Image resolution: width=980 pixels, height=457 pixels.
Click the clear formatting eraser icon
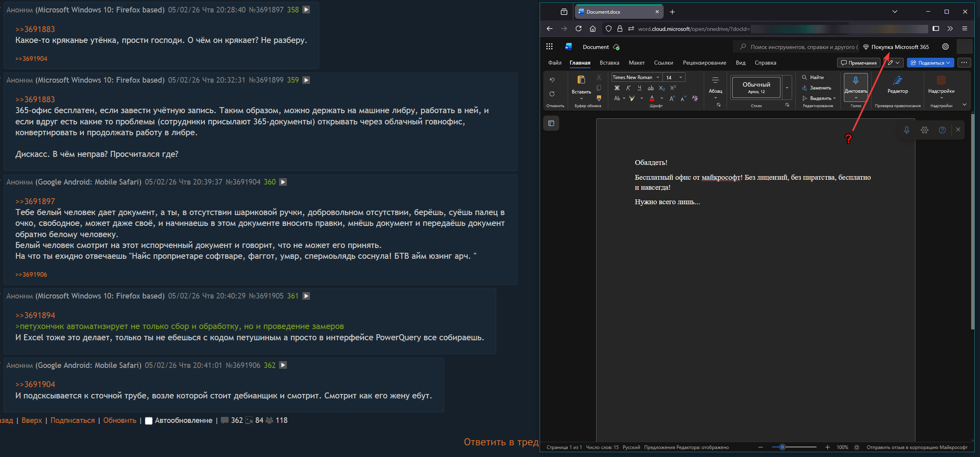click(695, 98)
